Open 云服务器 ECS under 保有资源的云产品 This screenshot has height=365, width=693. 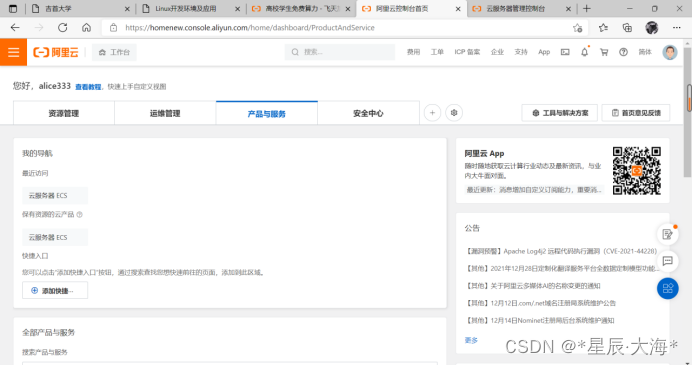(x=55, y=237)
